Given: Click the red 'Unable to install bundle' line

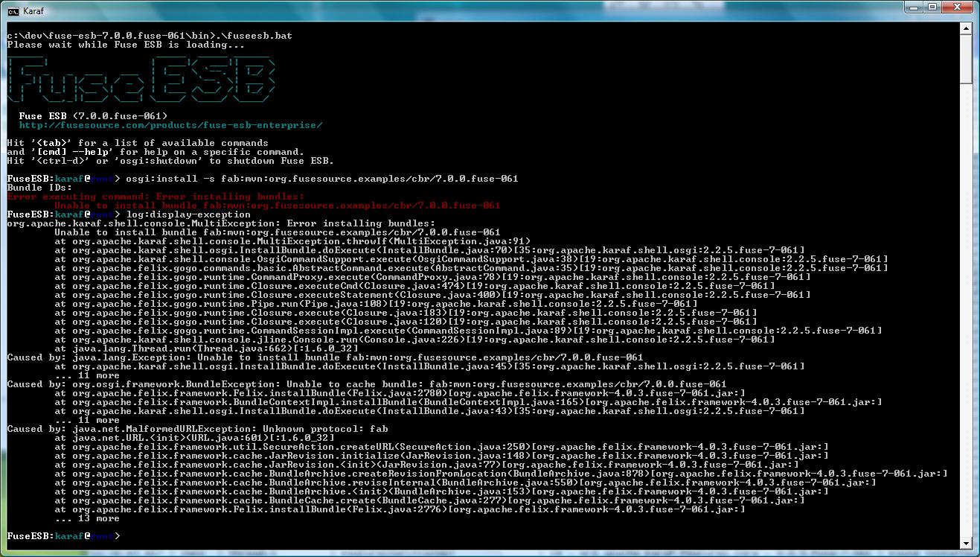Looking at the screenshot, I should (278, 206).
